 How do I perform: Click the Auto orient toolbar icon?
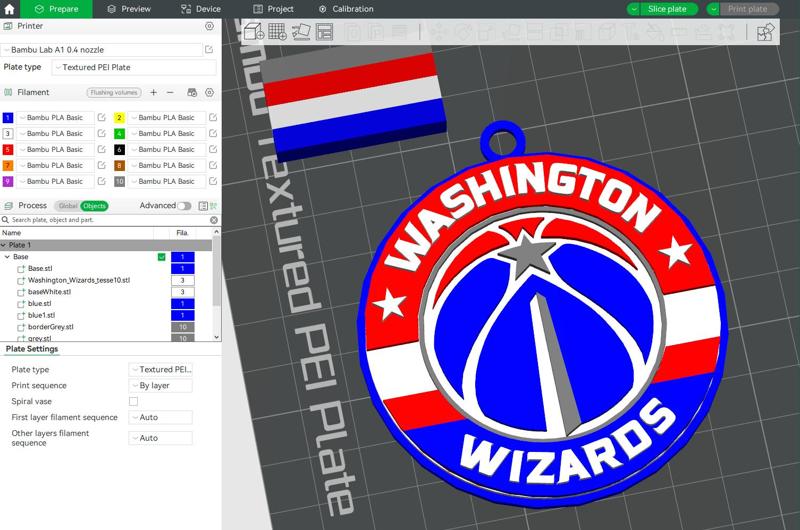(x=301, y=32)
